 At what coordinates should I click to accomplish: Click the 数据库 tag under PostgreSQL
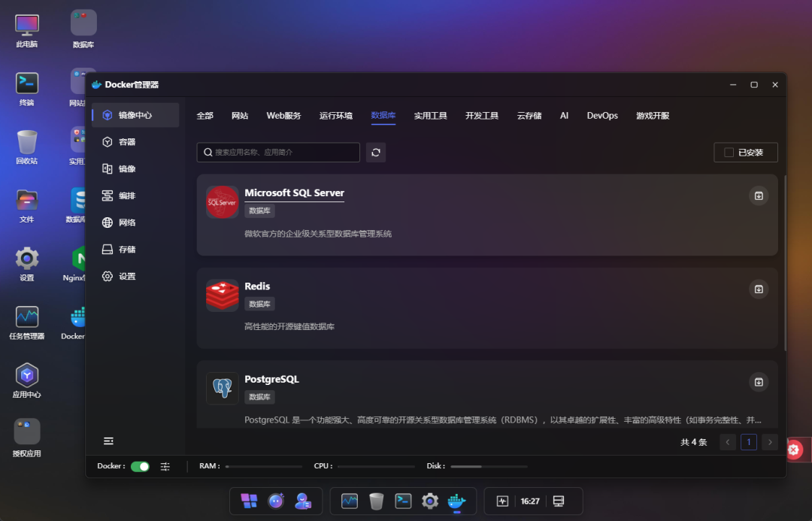(x=259, y=397)
